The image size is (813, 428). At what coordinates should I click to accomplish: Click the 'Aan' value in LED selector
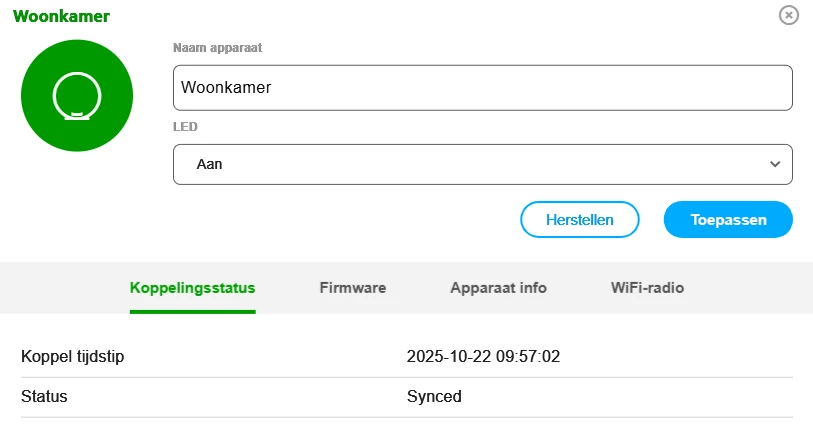[x=210, y=164]
